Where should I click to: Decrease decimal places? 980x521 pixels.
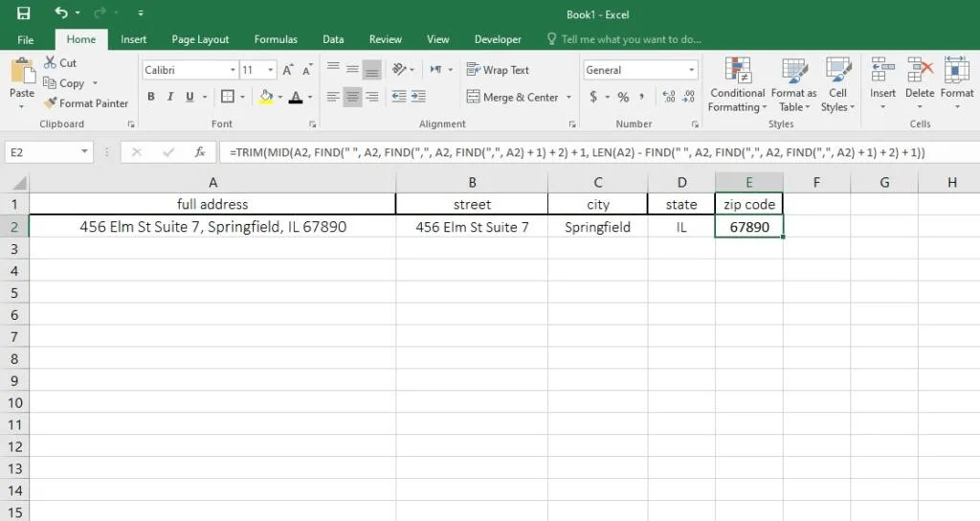point(688,97)
